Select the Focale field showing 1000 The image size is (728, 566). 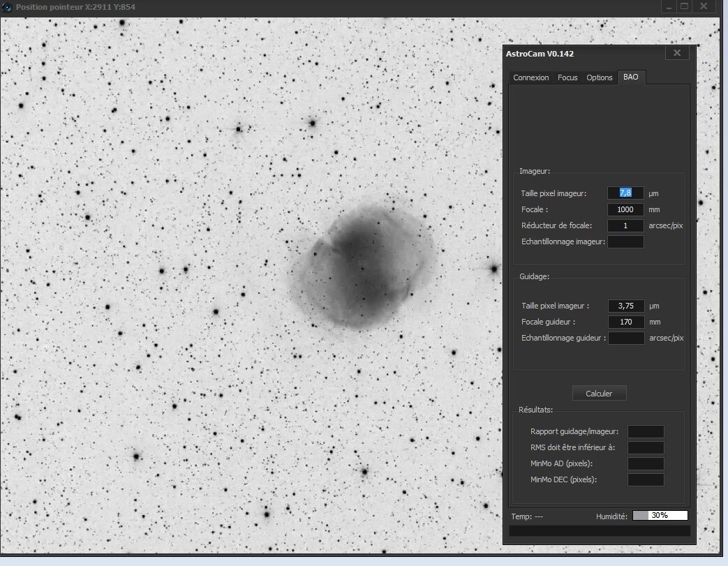(625, 209)
